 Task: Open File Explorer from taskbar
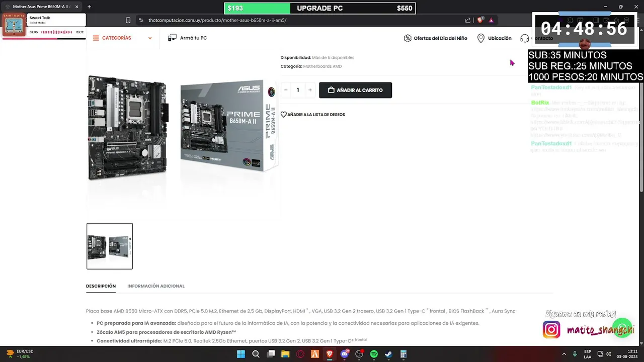[x=285, y=354]
